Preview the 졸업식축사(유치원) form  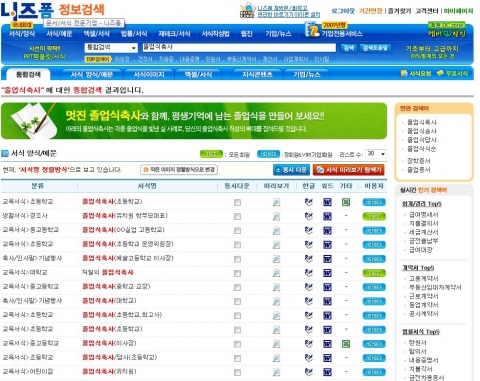coord(276,372)
